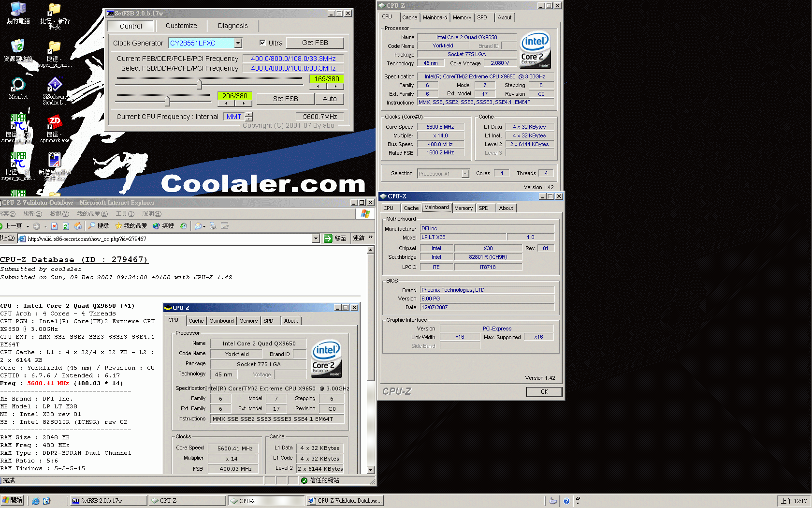The image size is (812, 508).
Task: Click Internet Explorer quick launch icon in taskbar
Action: pos(36,501)
